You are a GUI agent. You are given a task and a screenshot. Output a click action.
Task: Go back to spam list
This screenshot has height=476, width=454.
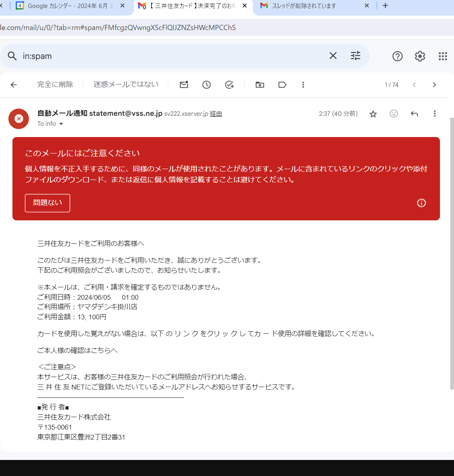point(14,85)
